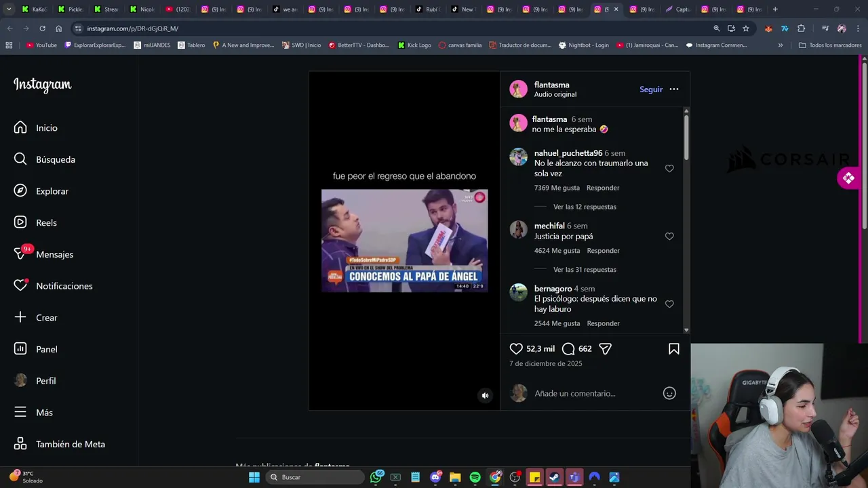Open the Kick Logo bookmark

pyautogui.click(x=414, y=45)
